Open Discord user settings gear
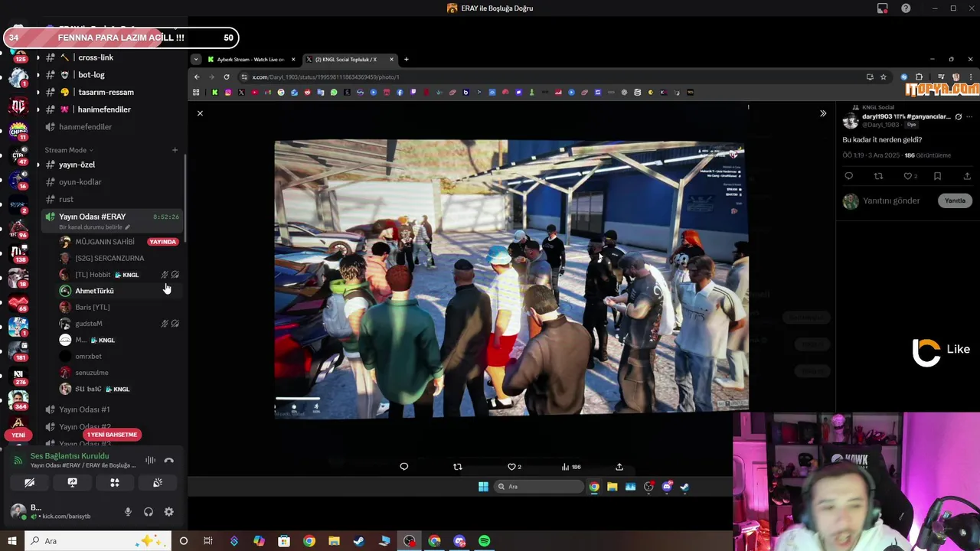This screenshot has height=551, width=980. 169,512
